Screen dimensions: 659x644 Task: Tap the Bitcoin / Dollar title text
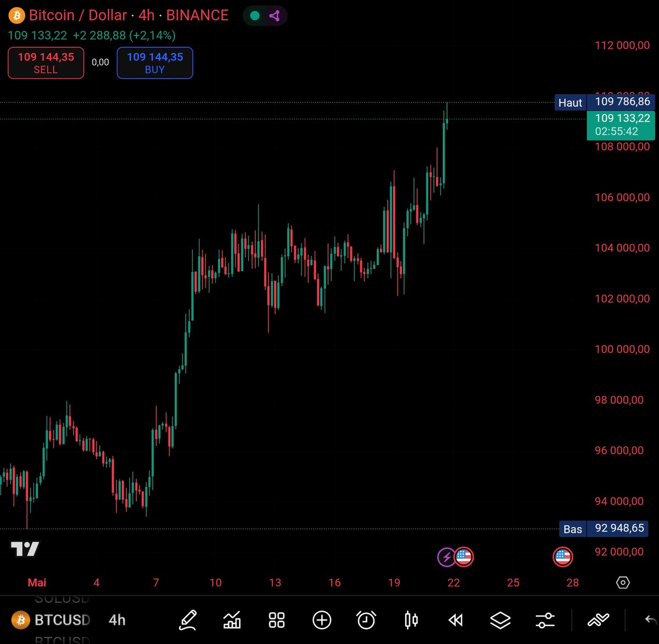[78, 15]
